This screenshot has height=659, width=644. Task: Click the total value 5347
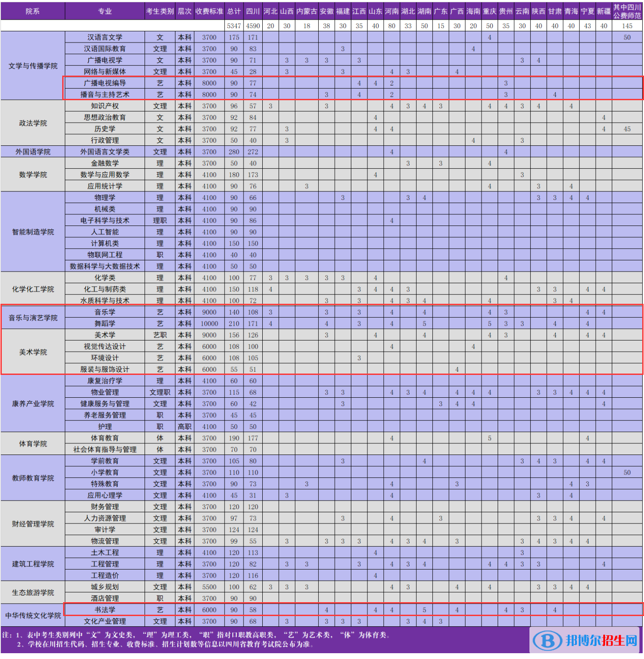tap(234, 26)
